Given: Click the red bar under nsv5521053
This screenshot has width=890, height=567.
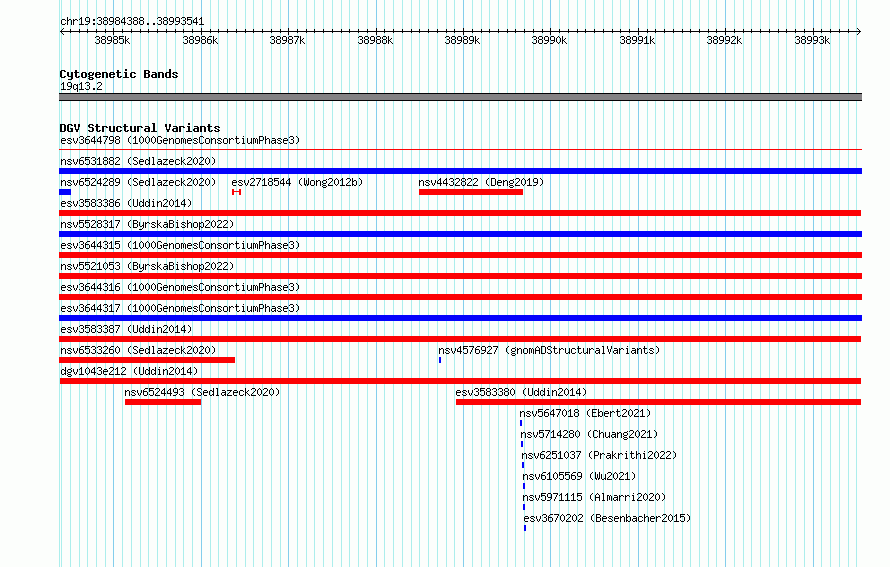Looking at the screenshot, I should [x=460, y=276].
